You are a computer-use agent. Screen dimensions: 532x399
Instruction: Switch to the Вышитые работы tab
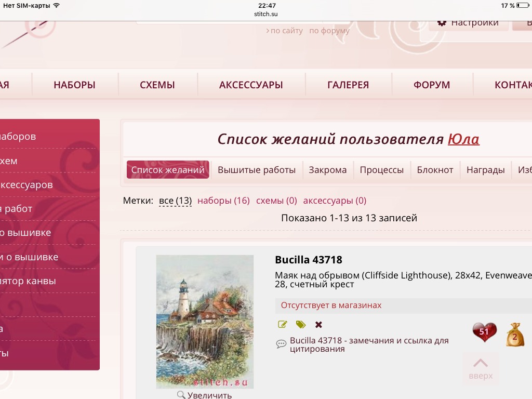pos(257,170)
